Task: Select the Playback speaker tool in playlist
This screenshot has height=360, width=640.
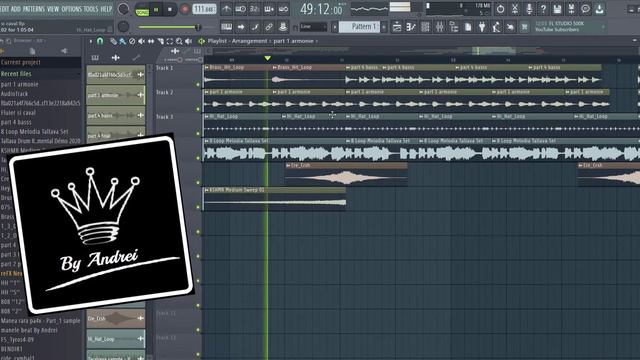Action: [189, 41]
